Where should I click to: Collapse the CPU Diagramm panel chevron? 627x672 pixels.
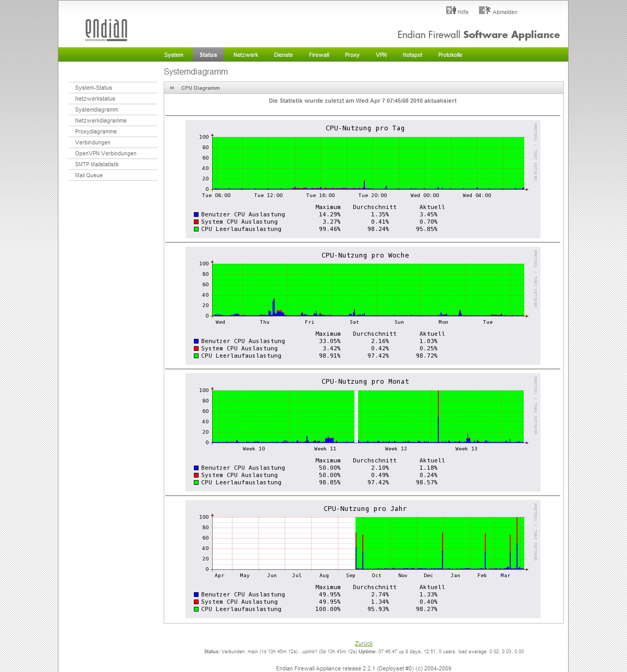[x=172, y=88]
